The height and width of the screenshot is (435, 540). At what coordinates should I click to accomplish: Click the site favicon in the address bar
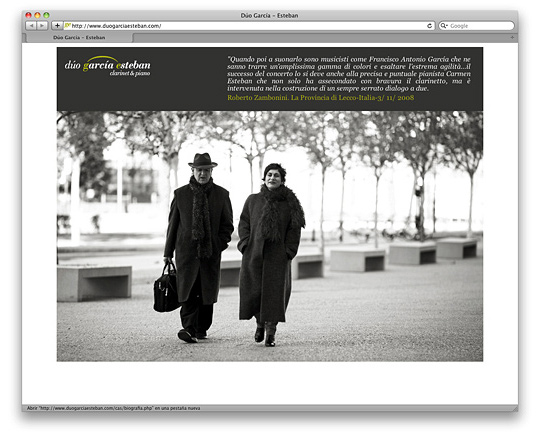pos(68,25)
